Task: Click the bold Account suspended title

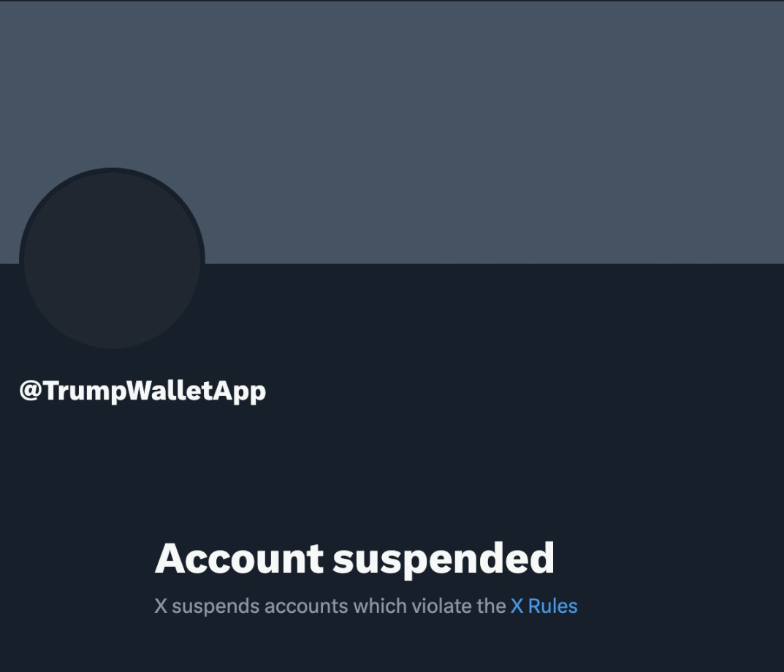Action: [x=355, y=559]
